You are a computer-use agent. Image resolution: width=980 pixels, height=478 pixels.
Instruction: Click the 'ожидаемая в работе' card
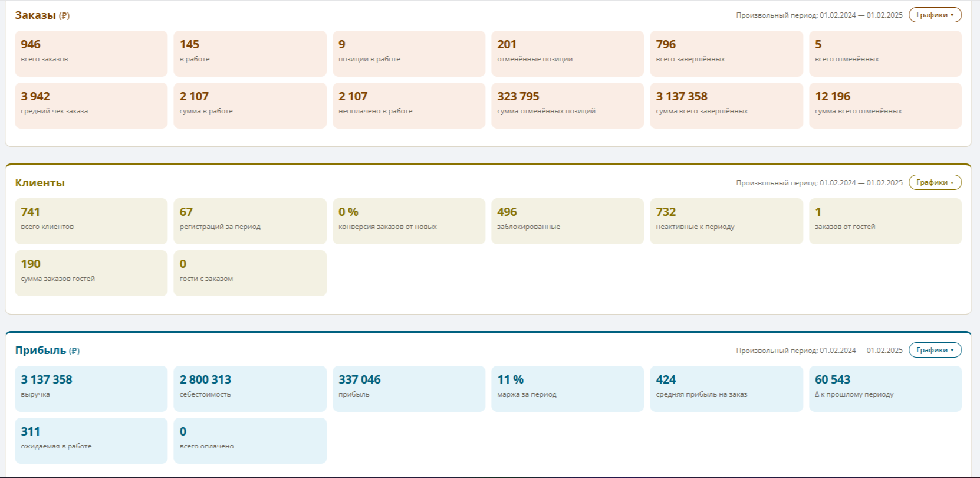(x=91, y=441)
